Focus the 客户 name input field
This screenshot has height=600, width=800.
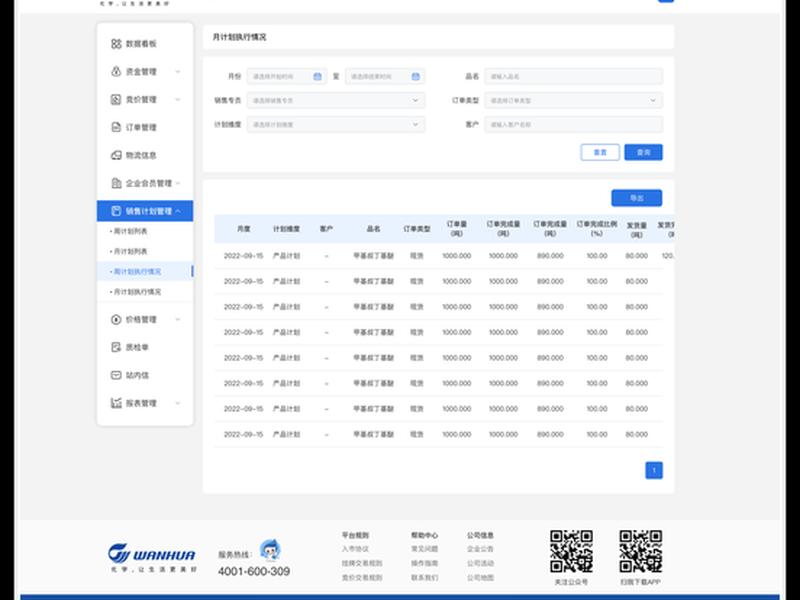click(573, 124)
